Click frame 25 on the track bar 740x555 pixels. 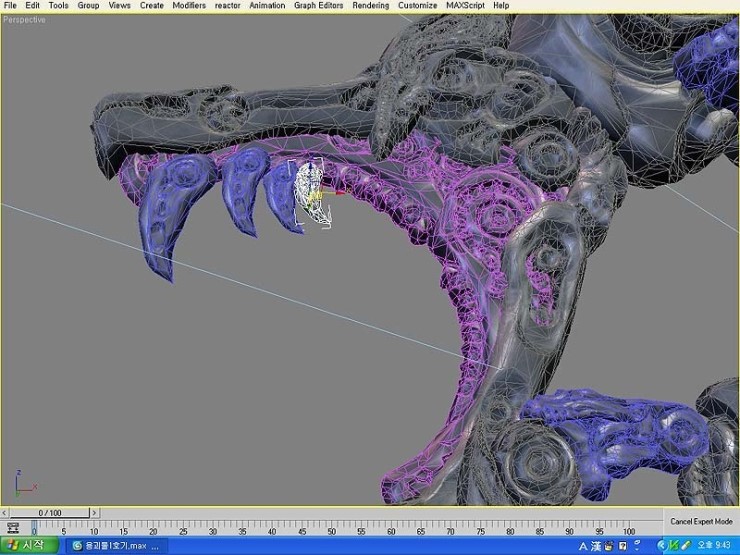pyautogui.click(x=183, y=528)
